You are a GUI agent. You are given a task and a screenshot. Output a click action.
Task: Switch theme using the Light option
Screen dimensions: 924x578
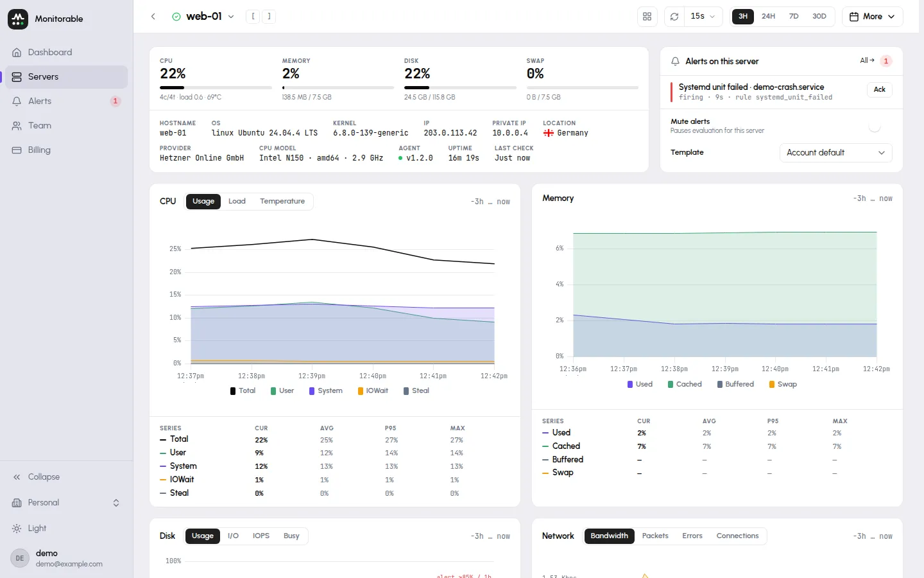[x=67, y=528]
